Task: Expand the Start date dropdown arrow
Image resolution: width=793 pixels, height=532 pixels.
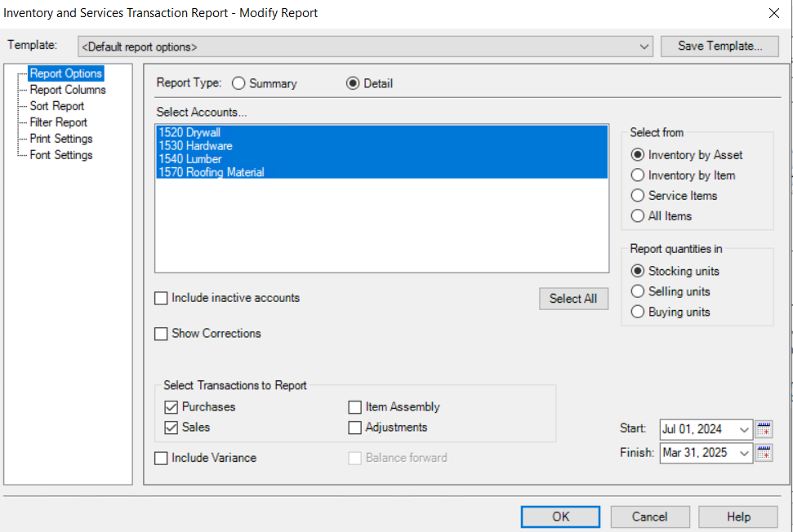Action: point(746,428)
